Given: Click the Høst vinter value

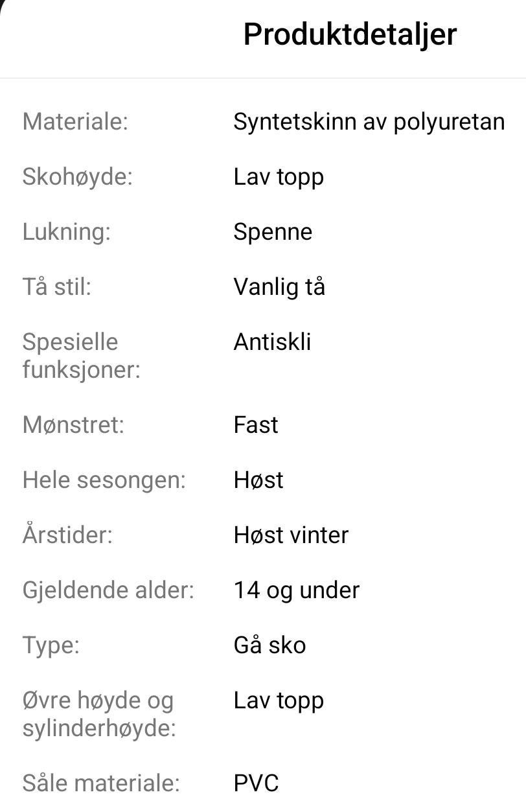Looking at the screenshot, I should click(x=291, y=535).
